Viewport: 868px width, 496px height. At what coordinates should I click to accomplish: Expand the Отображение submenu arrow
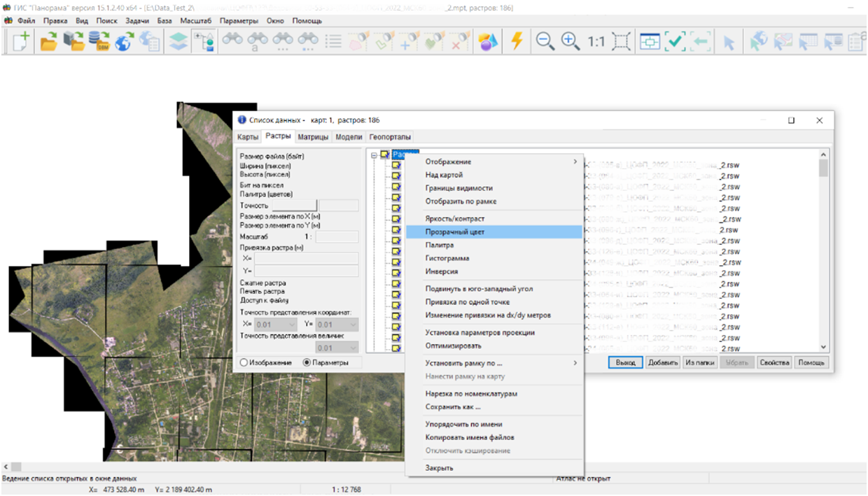[575, 162]
